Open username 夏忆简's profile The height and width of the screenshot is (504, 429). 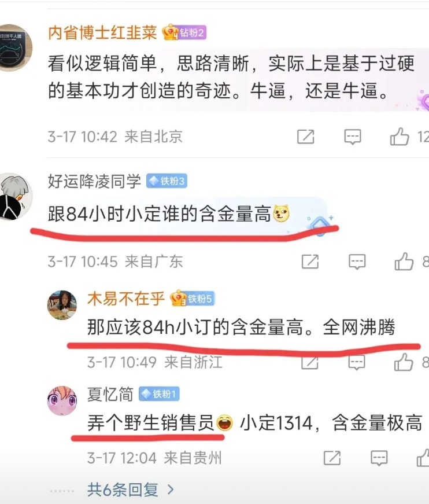[110, 394]
